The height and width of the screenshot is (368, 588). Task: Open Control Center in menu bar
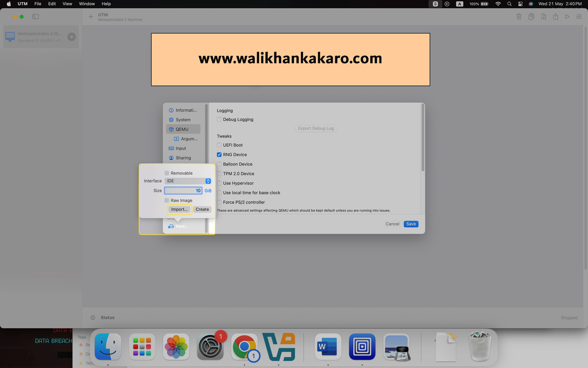[x=520, y=4]
